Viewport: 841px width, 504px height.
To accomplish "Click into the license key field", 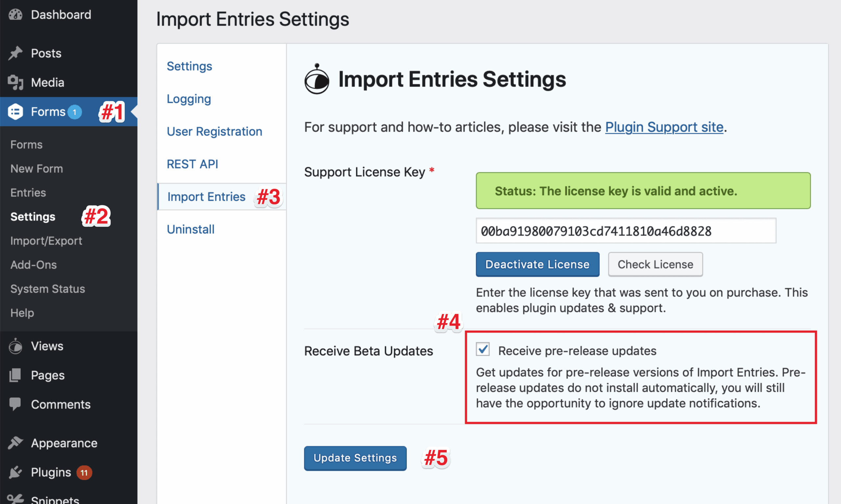I will (x=625, y=231).
